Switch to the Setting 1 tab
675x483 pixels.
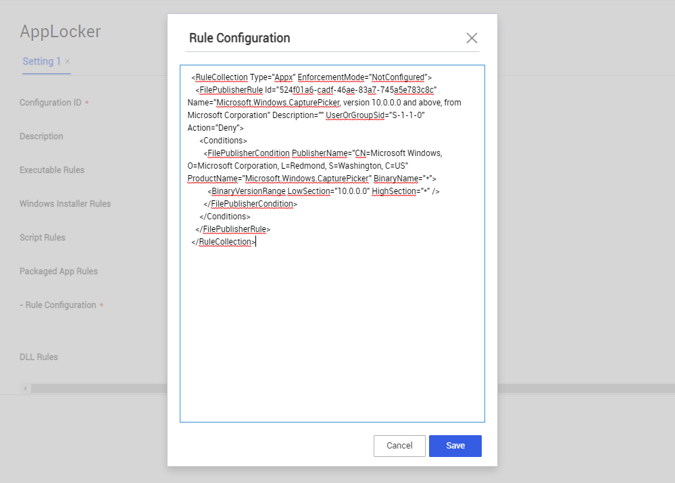(41, 61)
